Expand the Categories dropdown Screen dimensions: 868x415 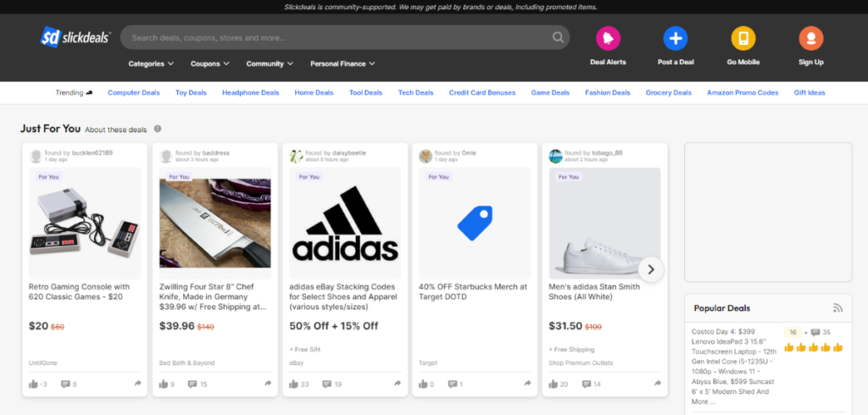click(x=151, y=64)
